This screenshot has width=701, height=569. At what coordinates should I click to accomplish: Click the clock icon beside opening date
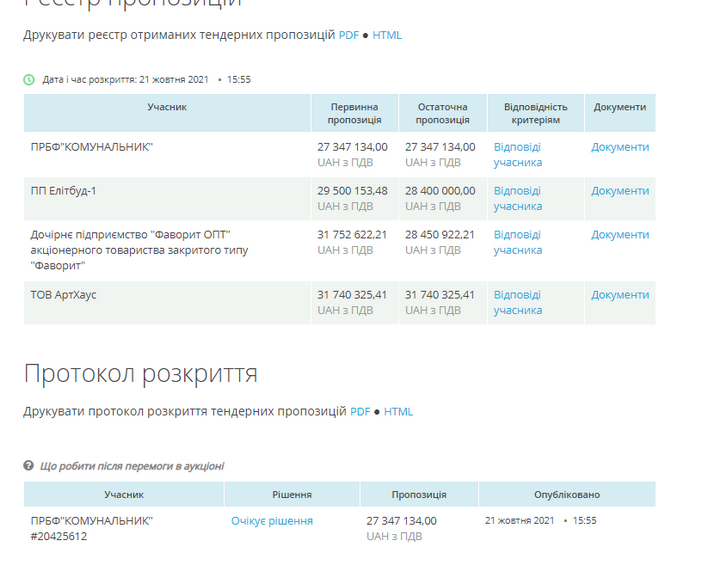(29, 80)
